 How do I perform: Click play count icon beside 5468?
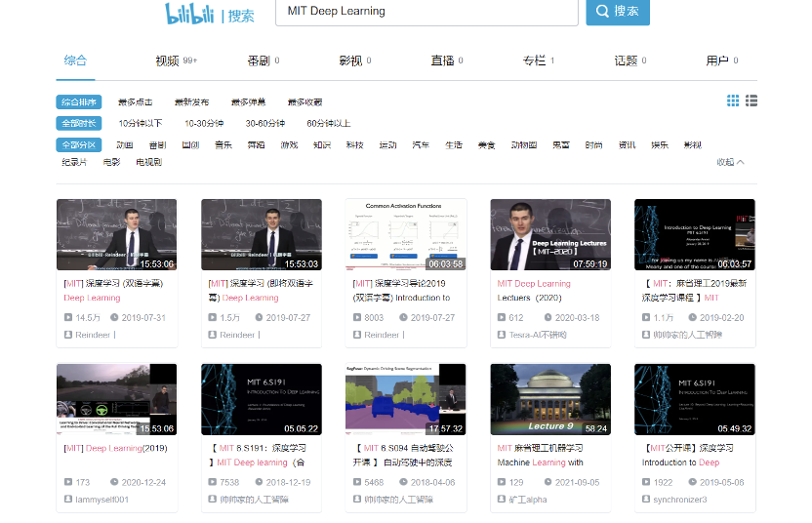click(x=357, y=482)
